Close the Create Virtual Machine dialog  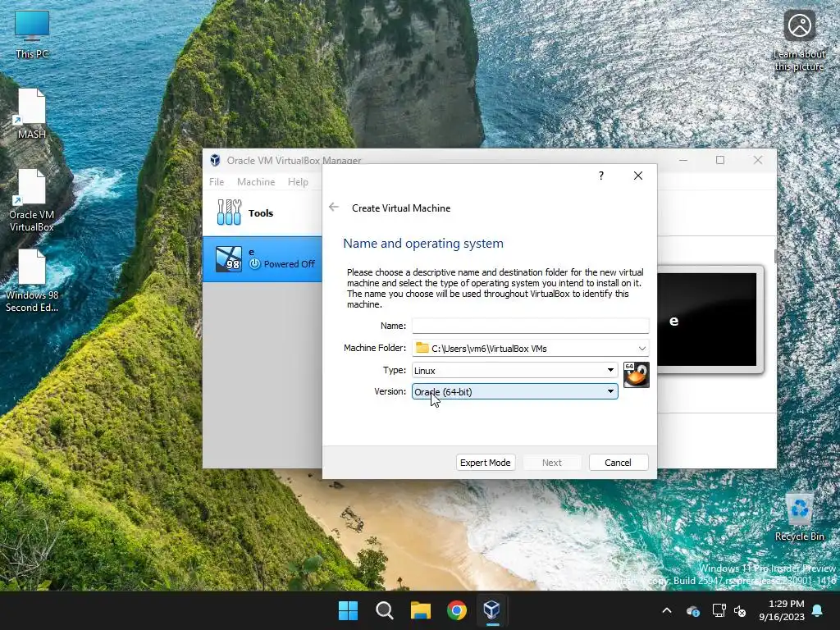pyautogui.click(x=637, y=176)
